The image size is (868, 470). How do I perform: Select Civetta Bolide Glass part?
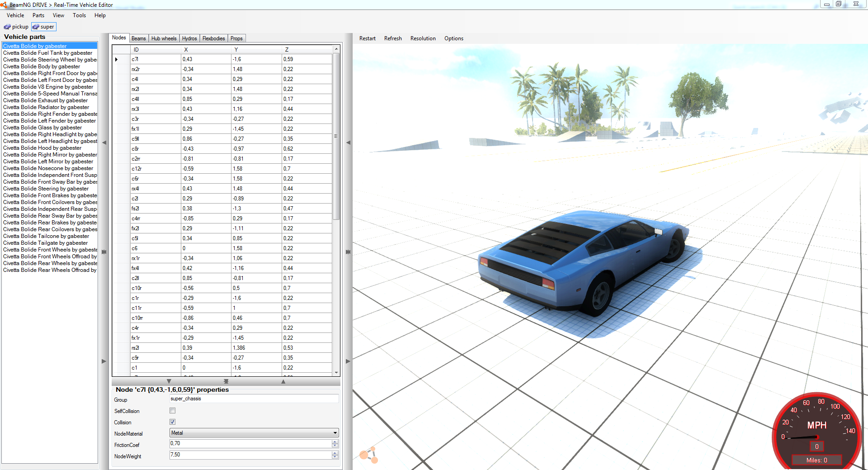click(50, 128)
